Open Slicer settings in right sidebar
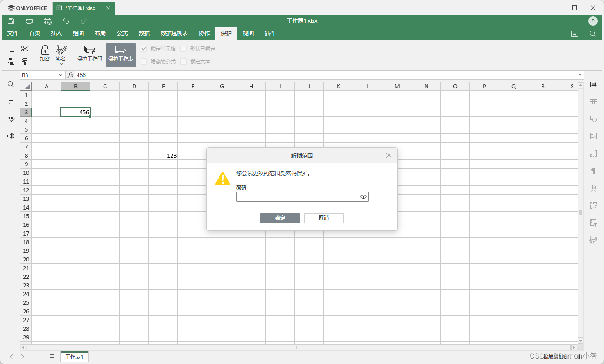The width and height of the screenshot is (604, 364). 594,222
